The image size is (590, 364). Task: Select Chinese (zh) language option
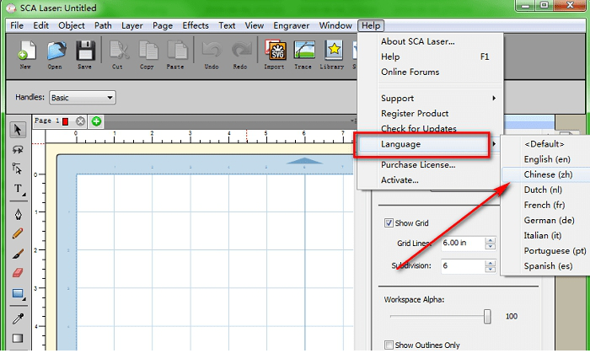pyautogui.click(x=548, y=174)
